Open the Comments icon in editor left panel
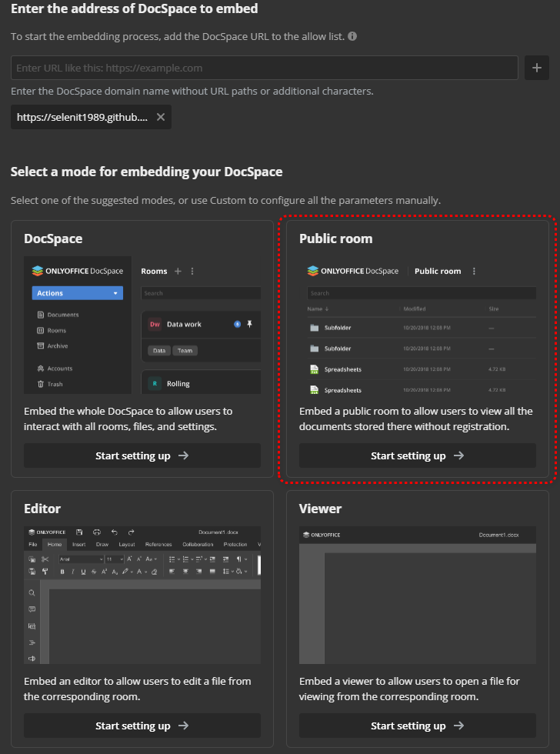This screenshot has height=754, width=560. tap(32, 609)
